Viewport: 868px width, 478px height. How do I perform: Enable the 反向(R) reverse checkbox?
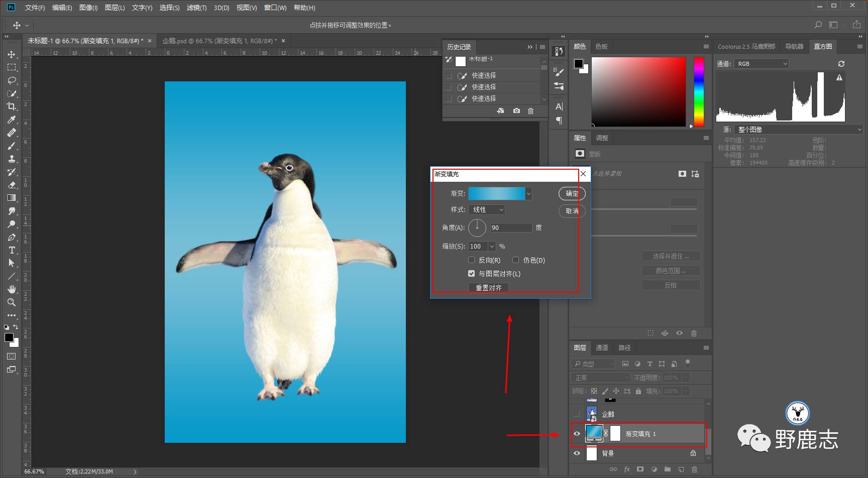tap(471, 260)
